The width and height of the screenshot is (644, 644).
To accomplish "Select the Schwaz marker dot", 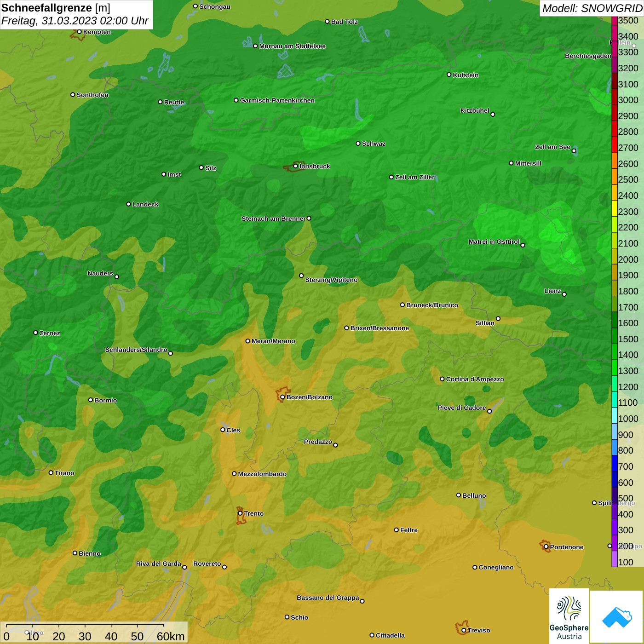I will click(x=358, y=144).
